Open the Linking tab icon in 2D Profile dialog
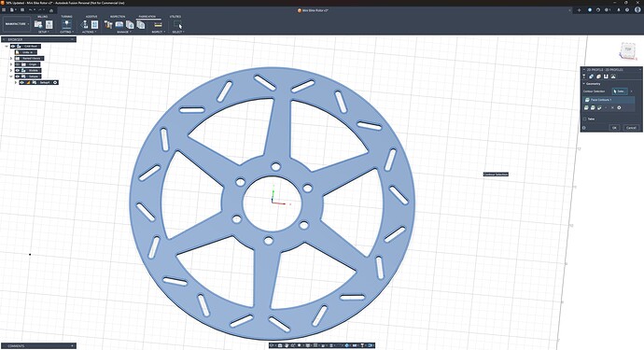 pyautogui.click(x=613, y=77)
